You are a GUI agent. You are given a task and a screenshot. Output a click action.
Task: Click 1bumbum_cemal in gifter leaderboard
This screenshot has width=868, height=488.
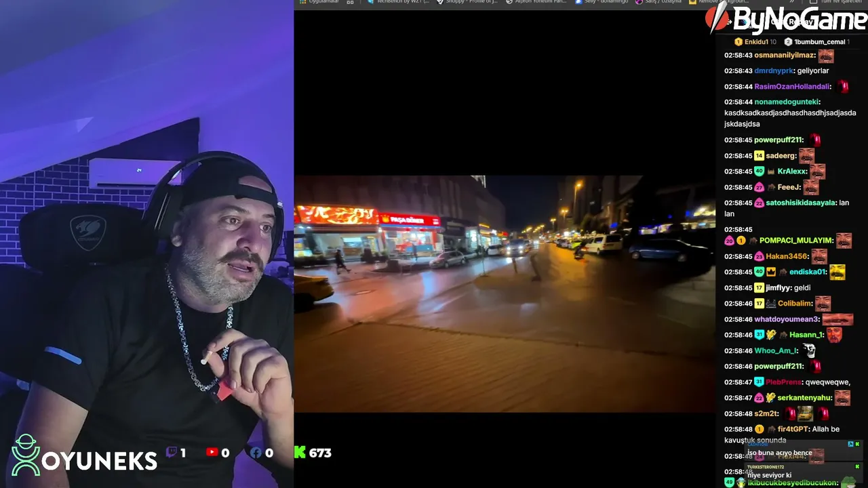[x=818, y=42]
